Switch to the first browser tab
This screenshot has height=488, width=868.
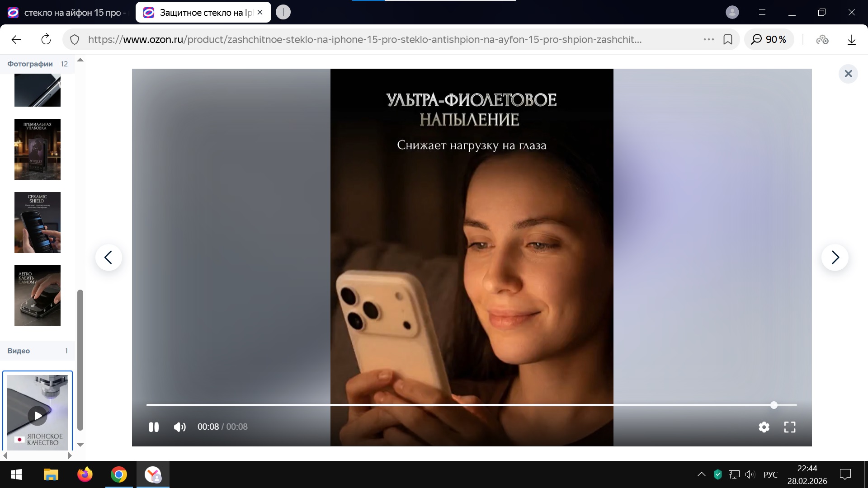[68, 13]
